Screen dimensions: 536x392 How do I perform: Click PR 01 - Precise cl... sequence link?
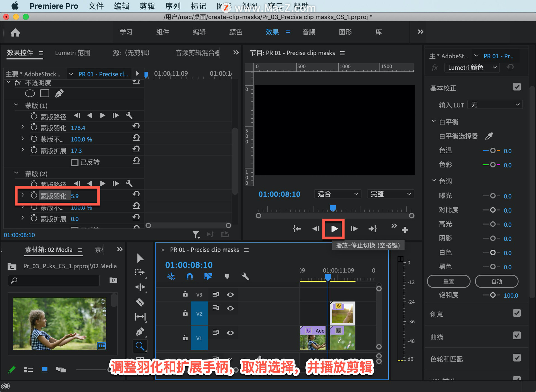103,74
